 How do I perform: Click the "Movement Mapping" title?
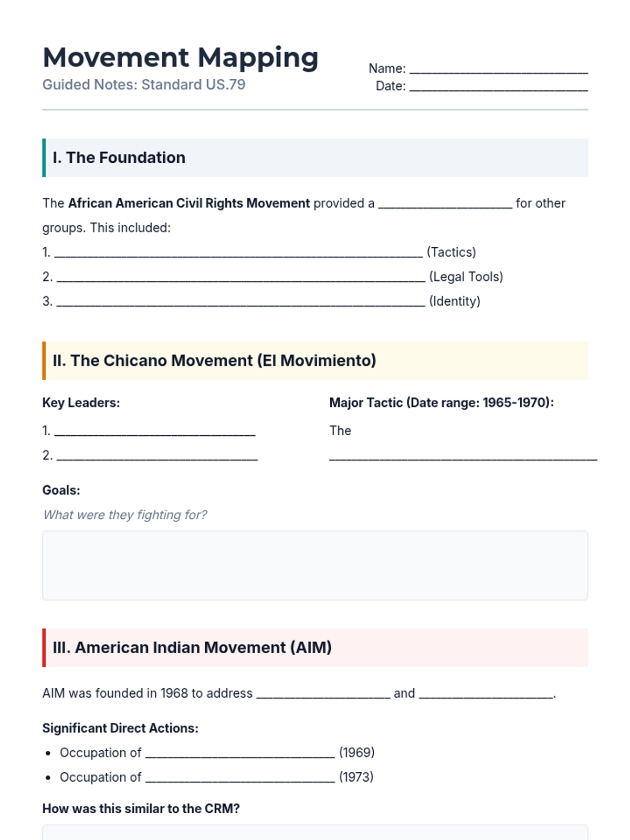point(181,57)
